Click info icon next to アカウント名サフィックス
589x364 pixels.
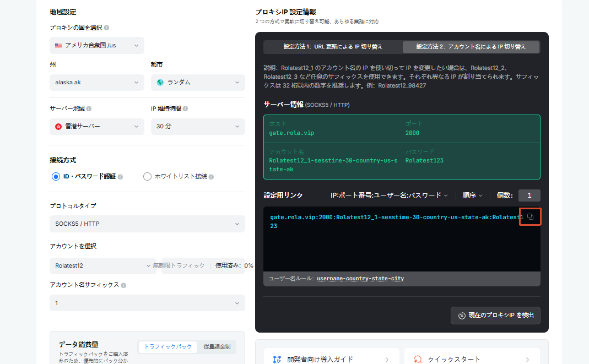click(x=123, y=285)
